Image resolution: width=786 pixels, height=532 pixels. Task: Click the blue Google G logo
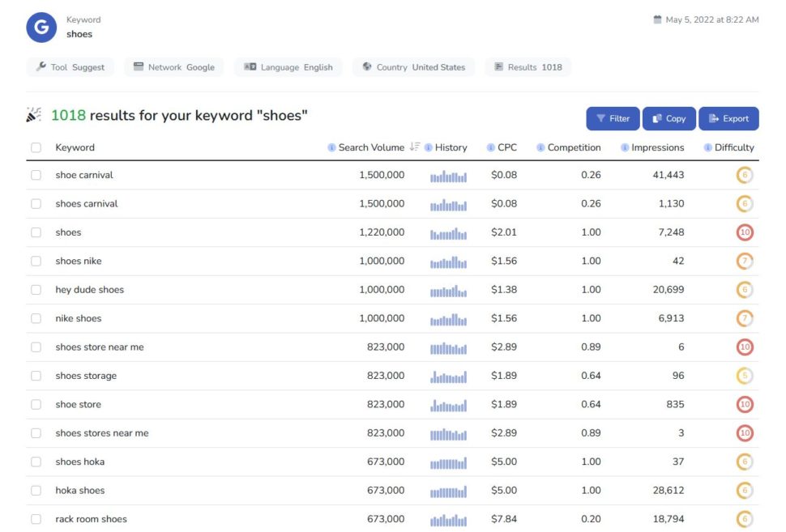tap(41, 27)
